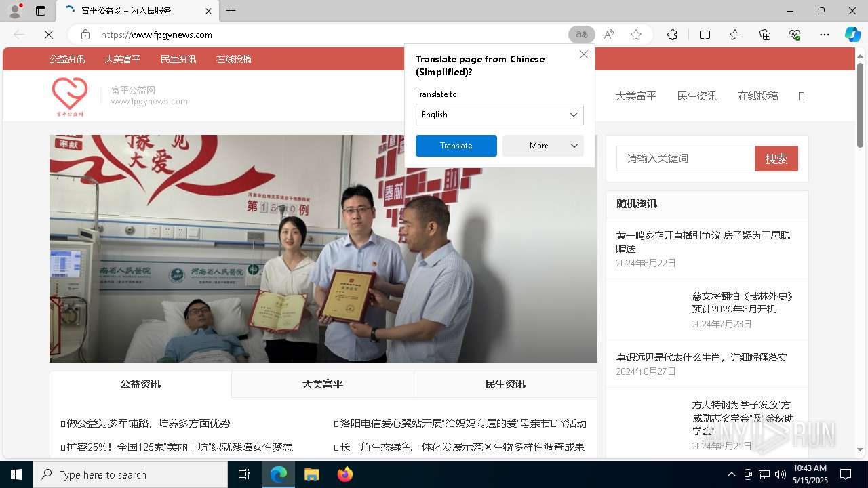
Task: Open article 慈文将翻拍《武林外史》
Action: pos(743,302)
